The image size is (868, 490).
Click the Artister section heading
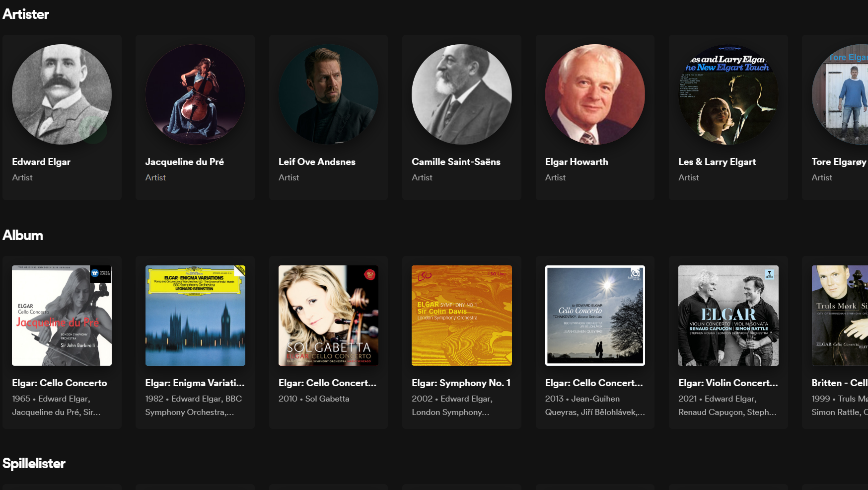(x=26, y=14)
